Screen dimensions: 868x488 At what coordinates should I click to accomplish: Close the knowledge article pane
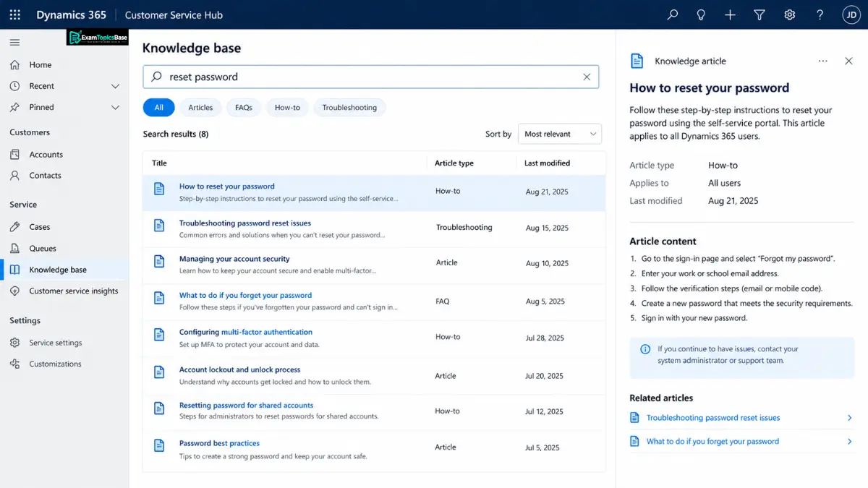coord(848,61)
